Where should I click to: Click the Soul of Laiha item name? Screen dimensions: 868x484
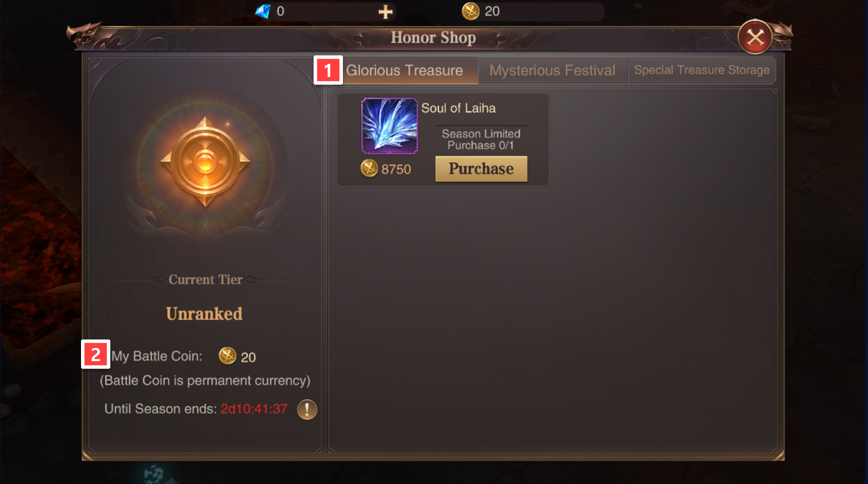(x=458, y=108)
